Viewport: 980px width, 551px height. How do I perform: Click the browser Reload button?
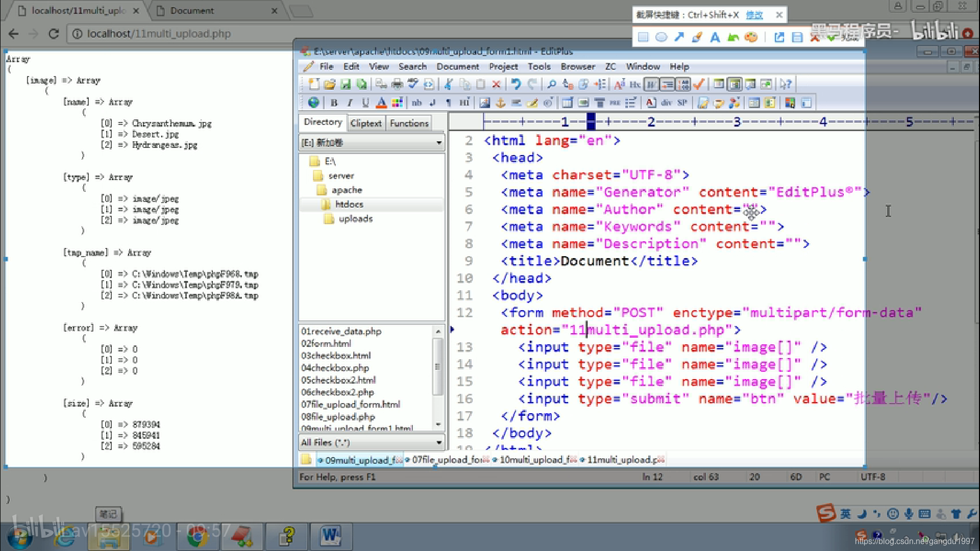coord(54,34)
